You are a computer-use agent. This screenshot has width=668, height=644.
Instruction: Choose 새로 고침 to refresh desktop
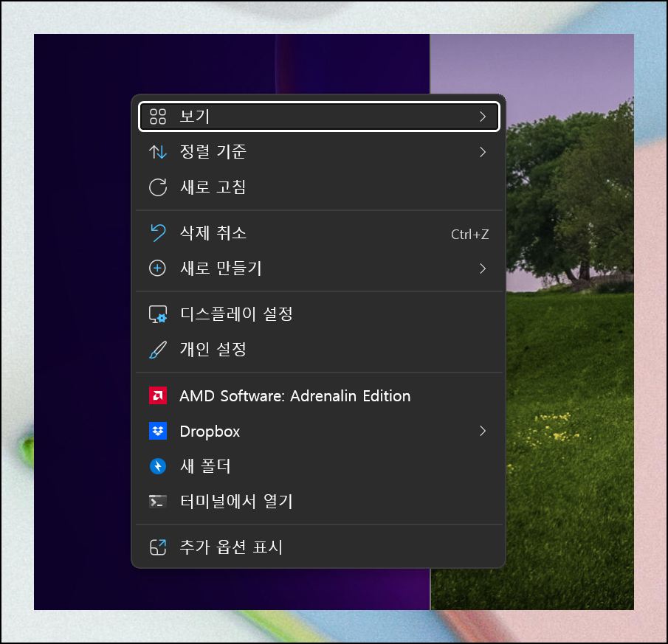[x=319, y=187]
